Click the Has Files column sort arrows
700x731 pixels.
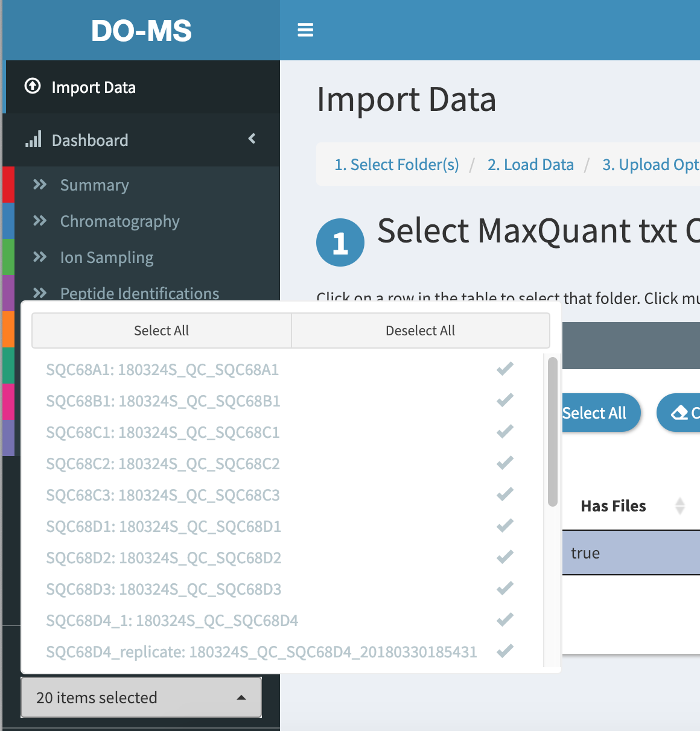tap(680, 505)
